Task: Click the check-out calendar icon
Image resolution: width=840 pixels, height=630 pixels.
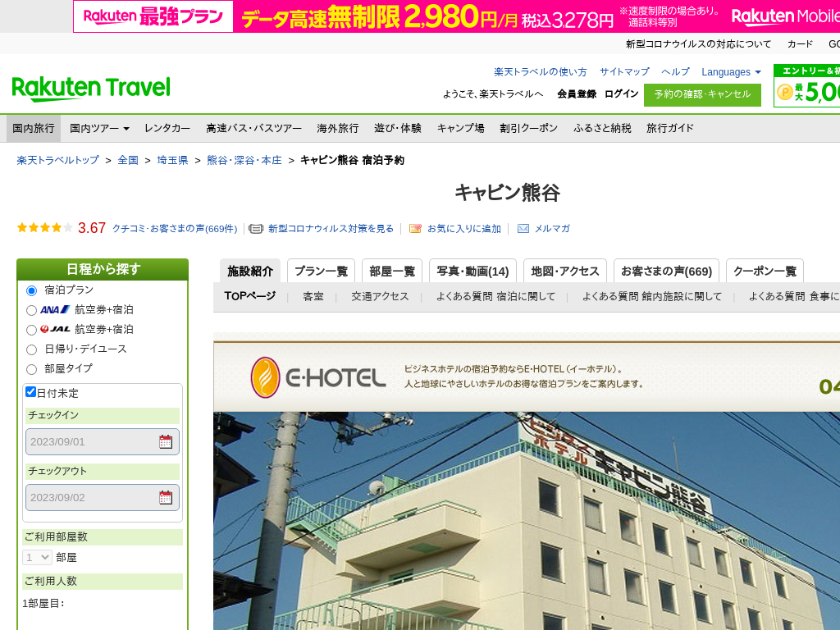Action: point(166,498)
